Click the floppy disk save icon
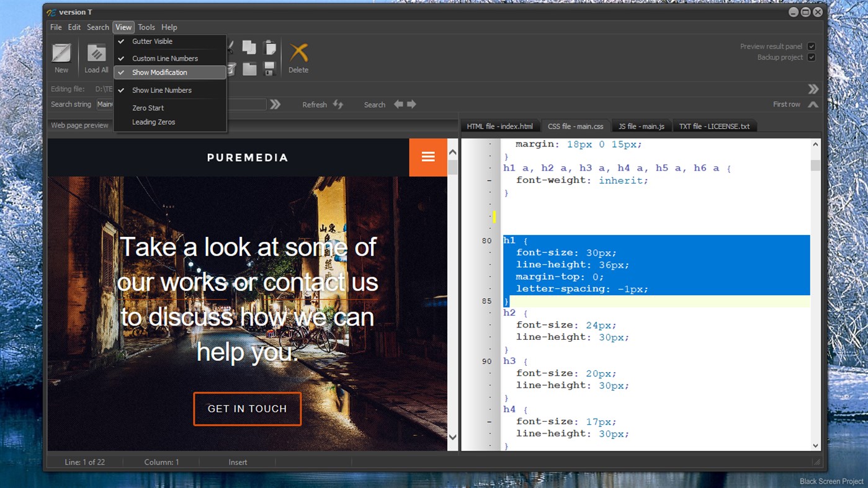868x488 pixels. (270, 69)
